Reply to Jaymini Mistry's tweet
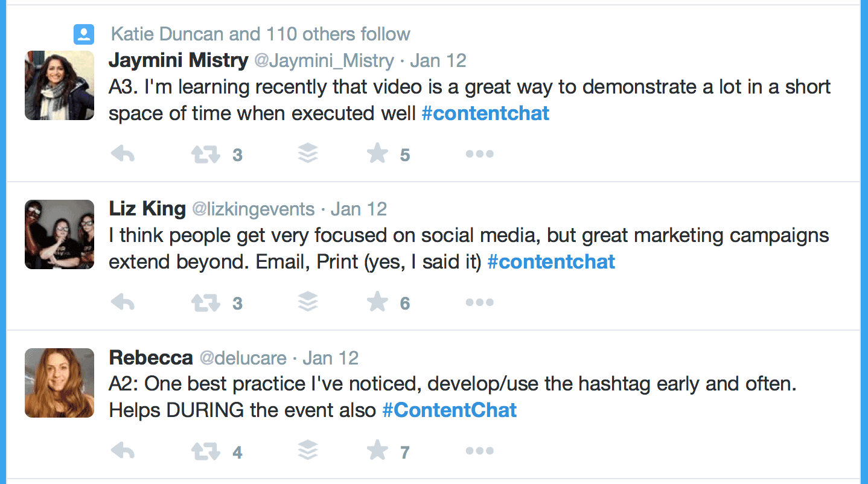 pos(123,154)
